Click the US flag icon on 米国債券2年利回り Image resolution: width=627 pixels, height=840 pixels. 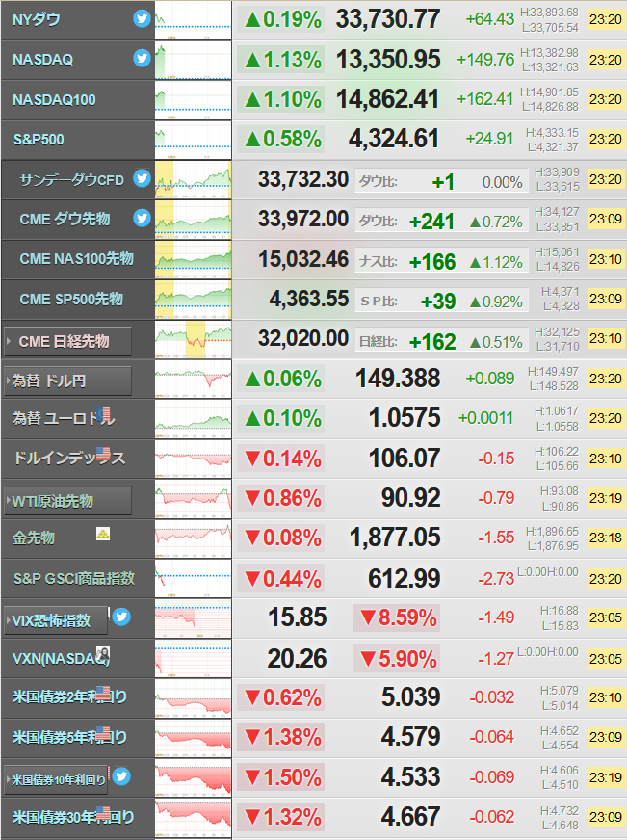[103, 693]
